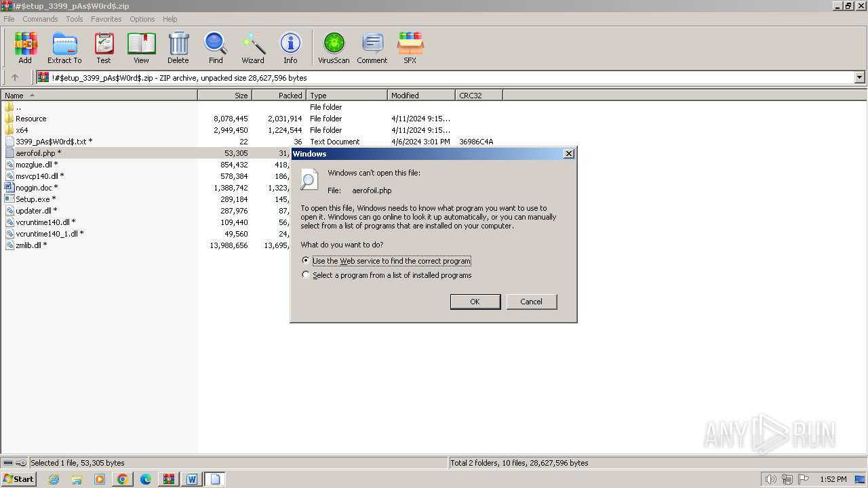The image size is (868, 488).
Task: Click the Test archive icon
Action: pyautogui.click(x=103, y=48)
